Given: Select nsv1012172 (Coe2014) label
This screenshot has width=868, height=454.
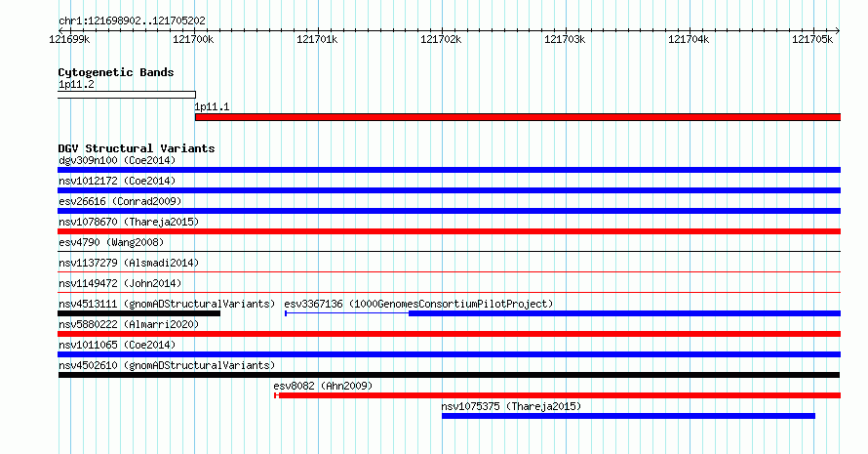Looking at the screenshot, I should (117, 181).
